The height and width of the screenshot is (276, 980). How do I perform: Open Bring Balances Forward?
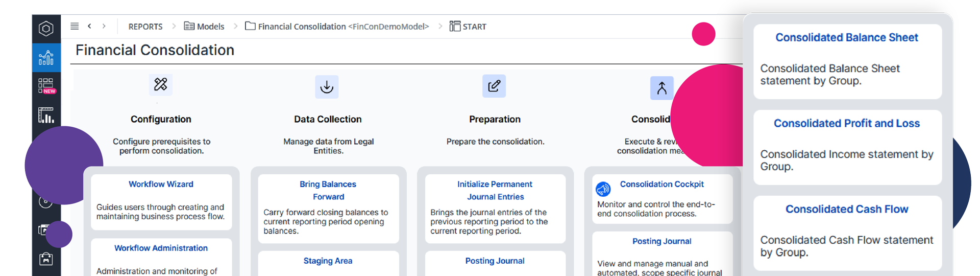pyautogui.click(x=328, y=190)
